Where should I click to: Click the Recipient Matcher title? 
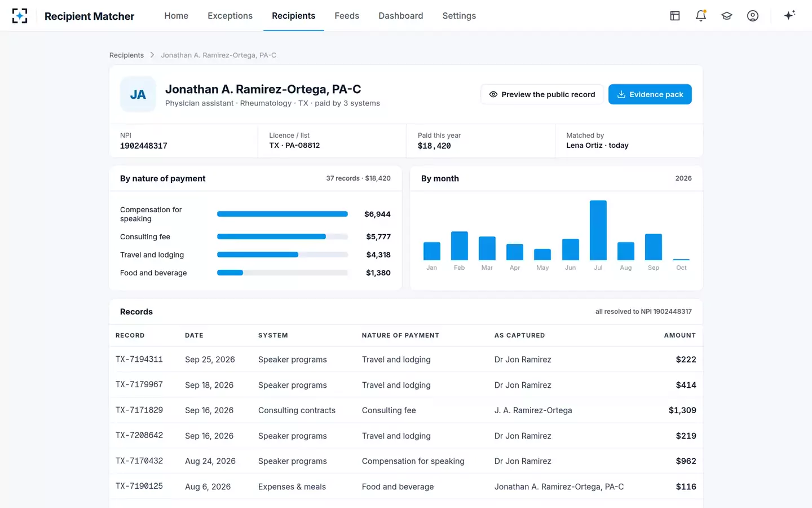[89, 16]
